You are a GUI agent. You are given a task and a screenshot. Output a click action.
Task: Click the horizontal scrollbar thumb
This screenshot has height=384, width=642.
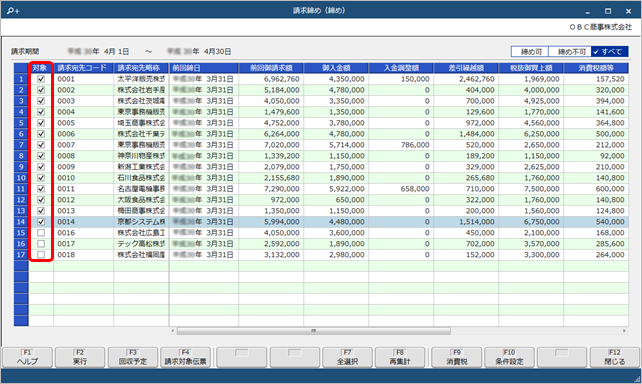pos(314,331)
